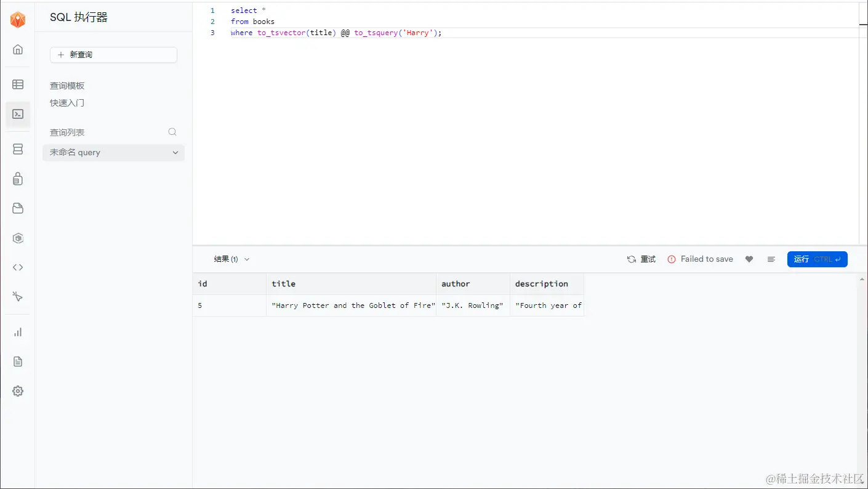Click the search icon beside 查询列表
This screenshot has width=868, height=489.
[x=172, y=132]
